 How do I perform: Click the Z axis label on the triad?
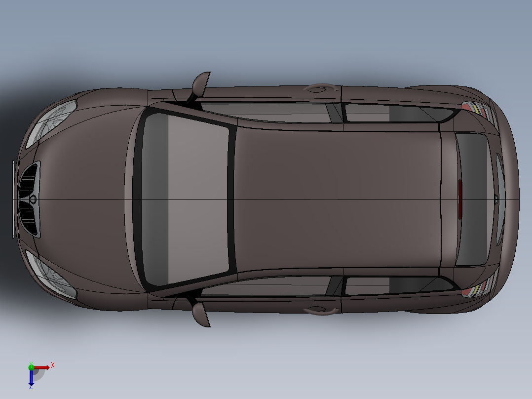point(31,389)
